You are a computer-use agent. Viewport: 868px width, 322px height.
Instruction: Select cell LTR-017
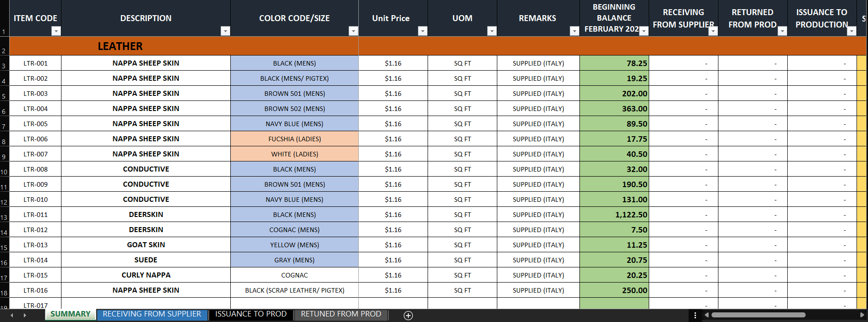(x=35, y=304)
